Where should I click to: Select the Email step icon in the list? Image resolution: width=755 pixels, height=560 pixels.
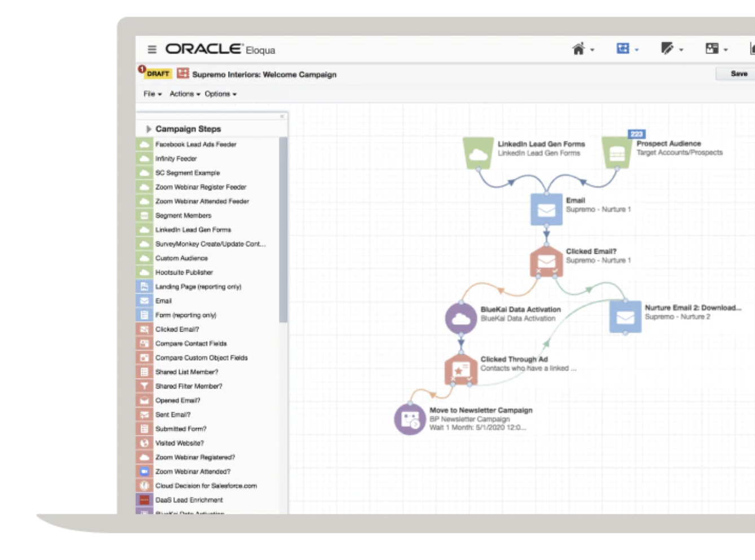[x=144, y=301]
